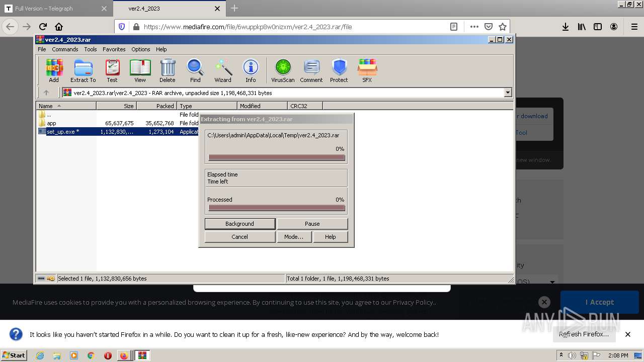The height and width of the screenshot is (362, 644).
Task: Close the ver2.4_2023 browser tab
Action: coord(217,9)
